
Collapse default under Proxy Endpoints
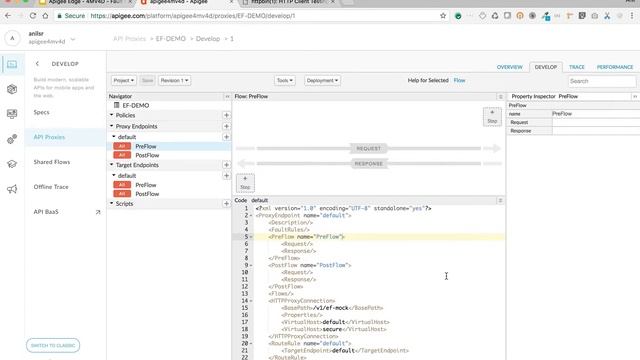(x=114, y=137)
